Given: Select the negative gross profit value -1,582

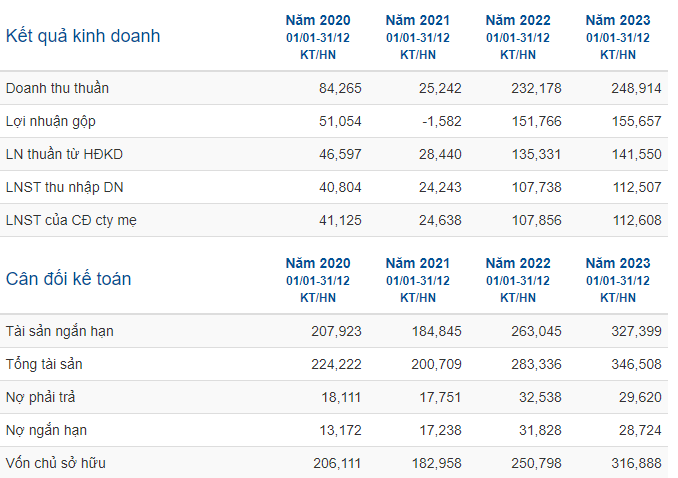Looking at the screenshot, I should pos(442,122).
